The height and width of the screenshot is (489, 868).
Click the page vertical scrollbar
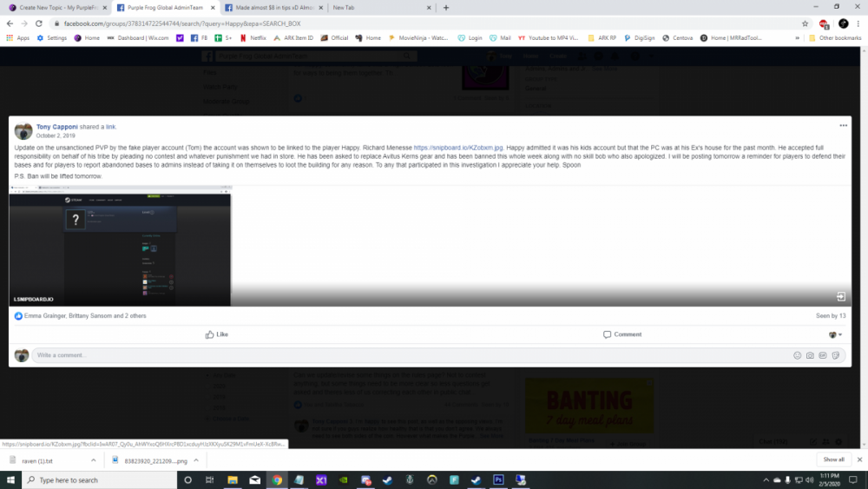tap(865, 248)
